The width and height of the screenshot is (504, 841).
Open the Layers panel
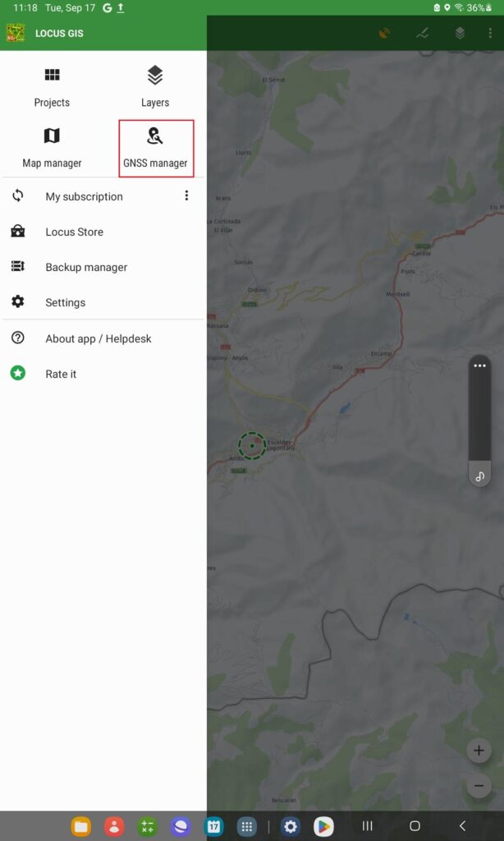pyautogui.click(x=155, y=86)
